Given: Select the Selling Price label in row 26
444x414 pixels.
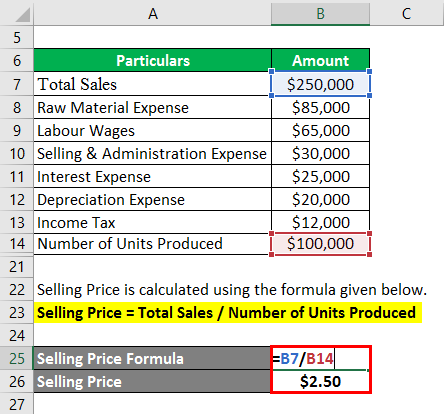Looking at the screenshot, I should [153, 381].
